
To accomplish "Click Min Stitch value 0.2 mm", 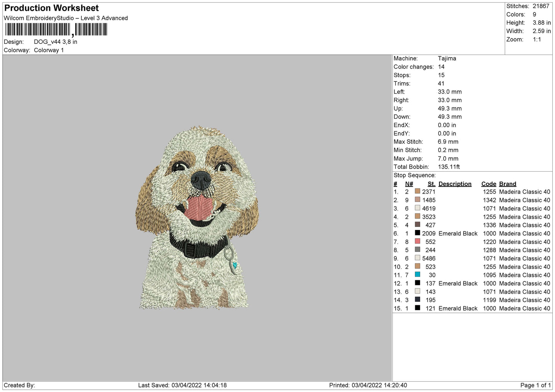I will pyautogui.click(x=448, y=150).
